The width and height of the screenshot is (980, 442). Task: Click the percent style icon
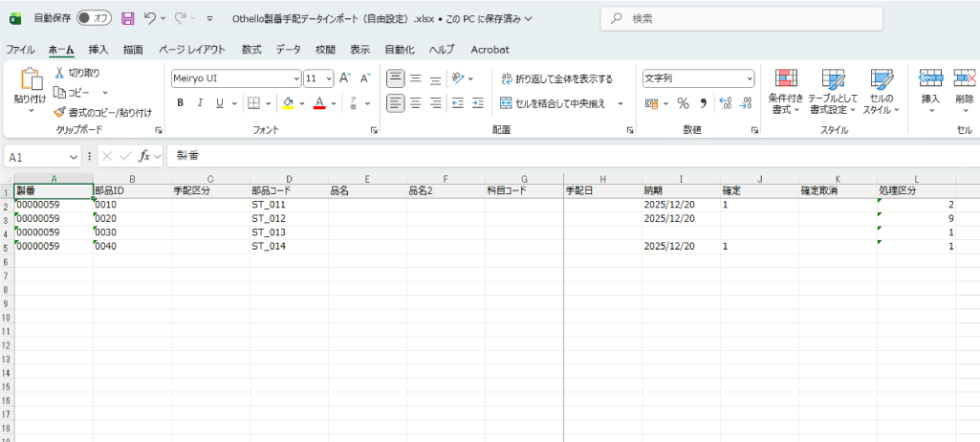683,103
